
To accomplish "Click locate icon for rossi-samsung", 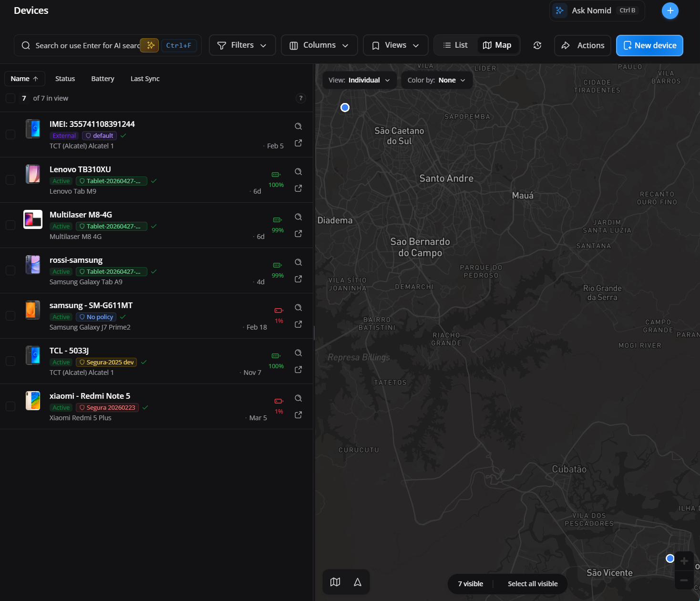I will [298, 262].
